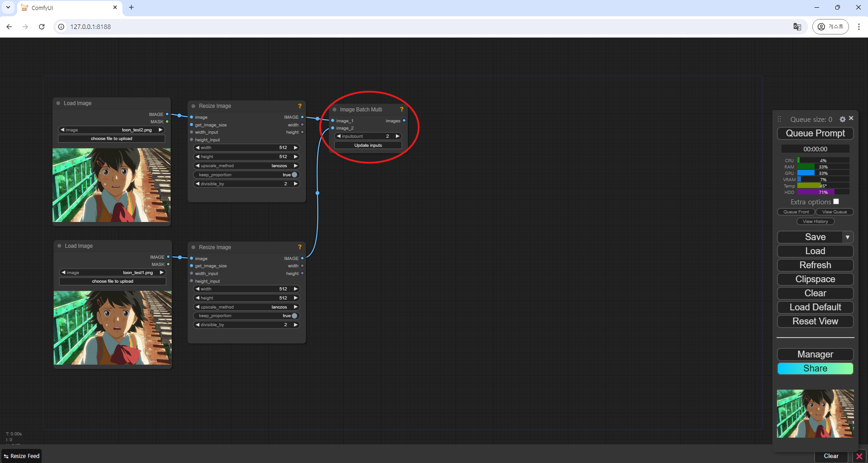The image size is (868, 463).
Task: Open help on bottom Resize Image node
Action: [299, 247]
